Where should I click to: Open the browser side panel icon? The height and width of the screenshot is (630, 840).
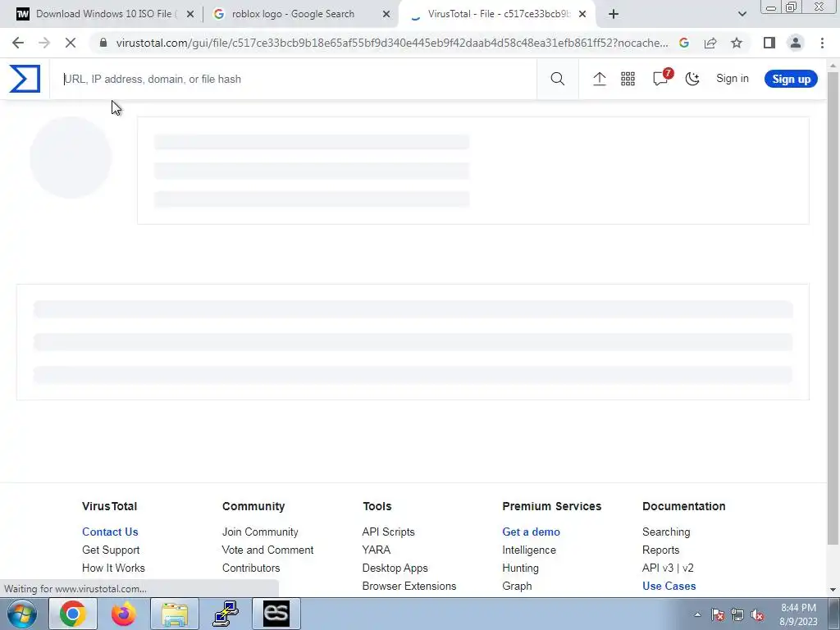[x=769, y=43]
